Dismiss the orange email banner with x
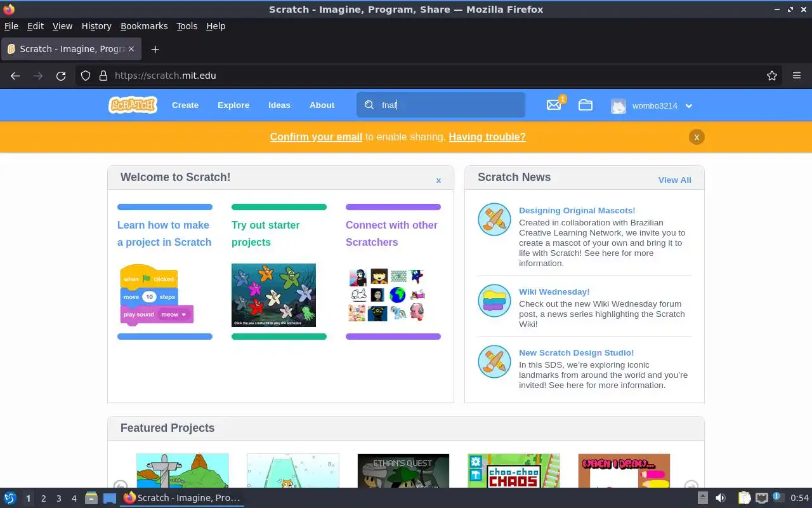The height and width of the screenshot is (508, 812). [x=697, y=137]
